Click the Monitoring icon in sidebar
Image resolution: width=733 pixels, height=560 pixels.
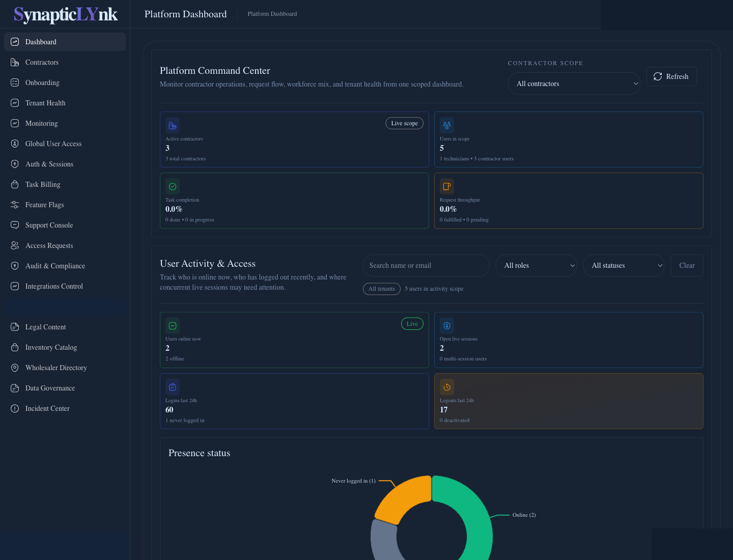point(15,123)
